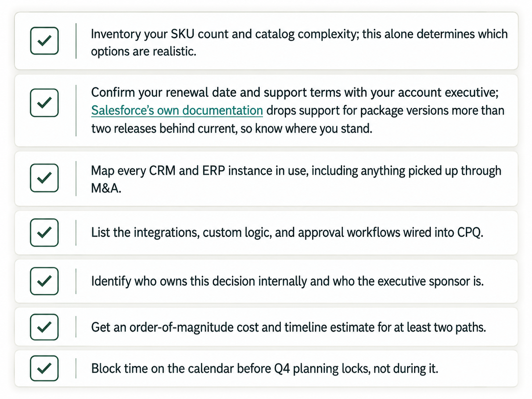The width and height of the screenshot is (532, 399).
Task: Click the Block time on the calendar text
Action: pyautogui.click(x=265, y=369)
